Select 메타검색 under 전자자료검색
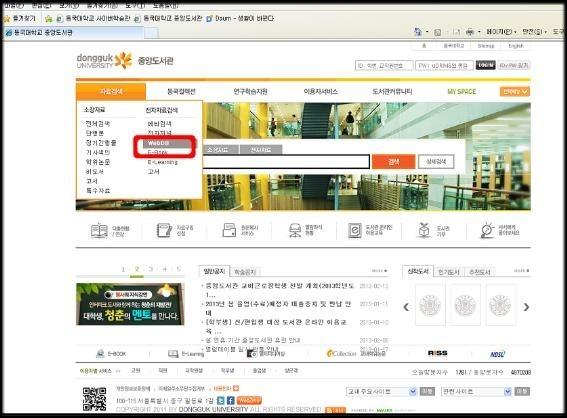 pyautogui.click(x=159, y=124)
